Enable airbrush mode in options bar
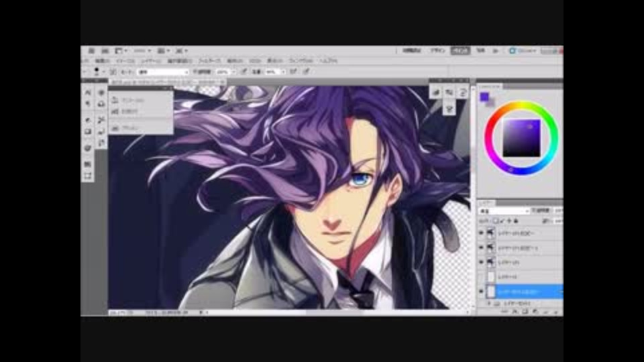Screen dimensions: 644x362 point(294,72)
